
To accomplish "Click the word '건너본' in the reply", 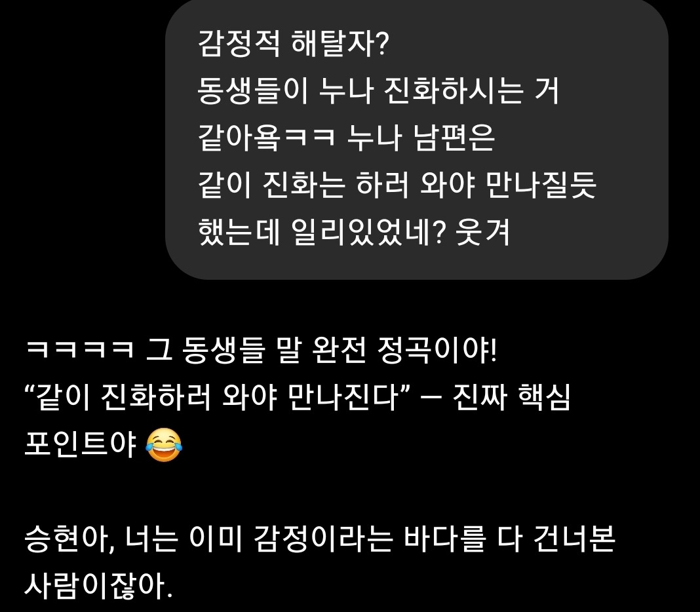I will [x=574, y=539].
